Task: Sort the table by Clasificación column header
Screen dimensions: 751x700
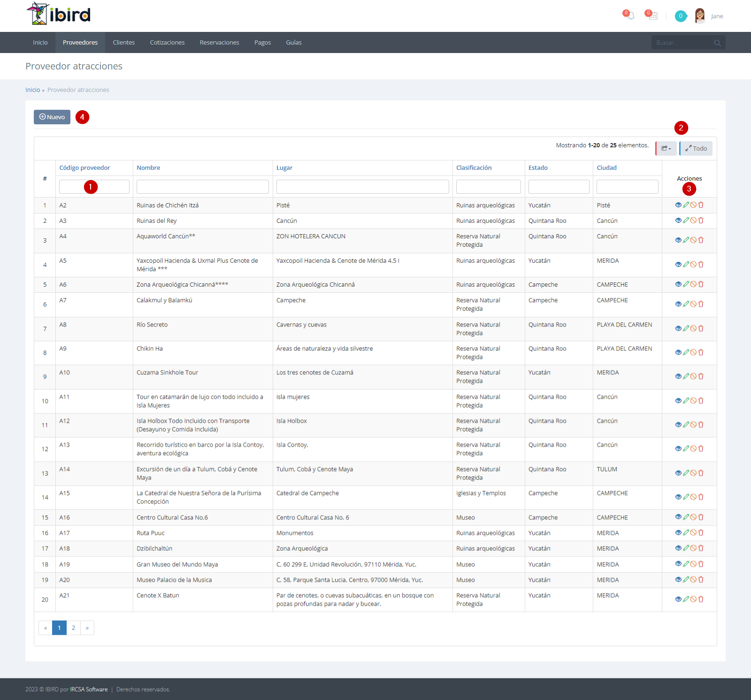Action: click(474, 168)
